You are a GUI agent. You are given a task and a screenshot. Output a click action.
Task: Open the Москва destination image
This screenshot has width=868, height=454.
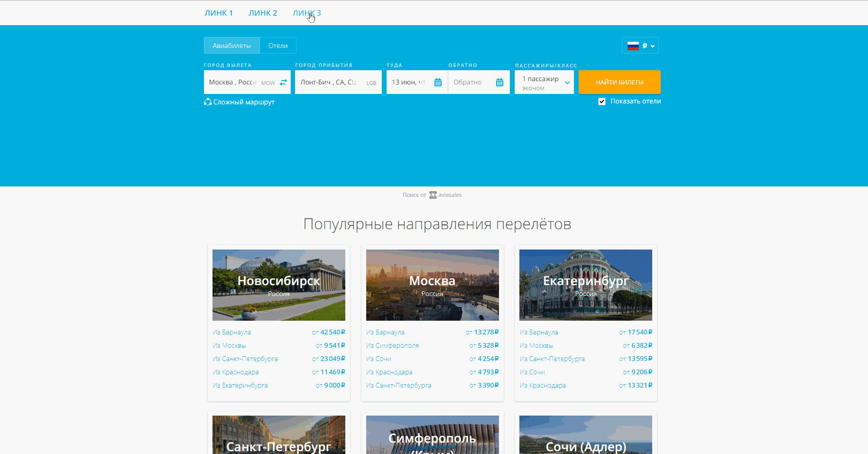433,285
